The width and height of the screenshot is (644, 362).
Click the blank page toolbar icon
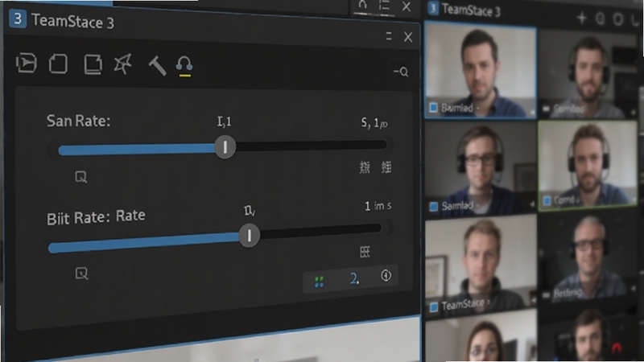[58, 64]
